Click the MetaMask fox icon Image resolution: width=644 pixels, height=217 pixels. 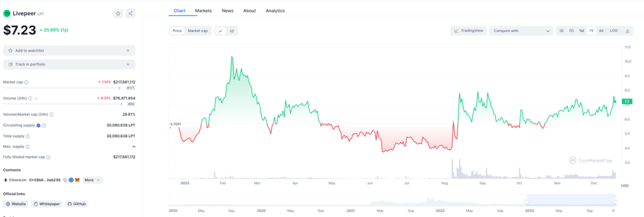pyautogui.click(x=77, y=180)
